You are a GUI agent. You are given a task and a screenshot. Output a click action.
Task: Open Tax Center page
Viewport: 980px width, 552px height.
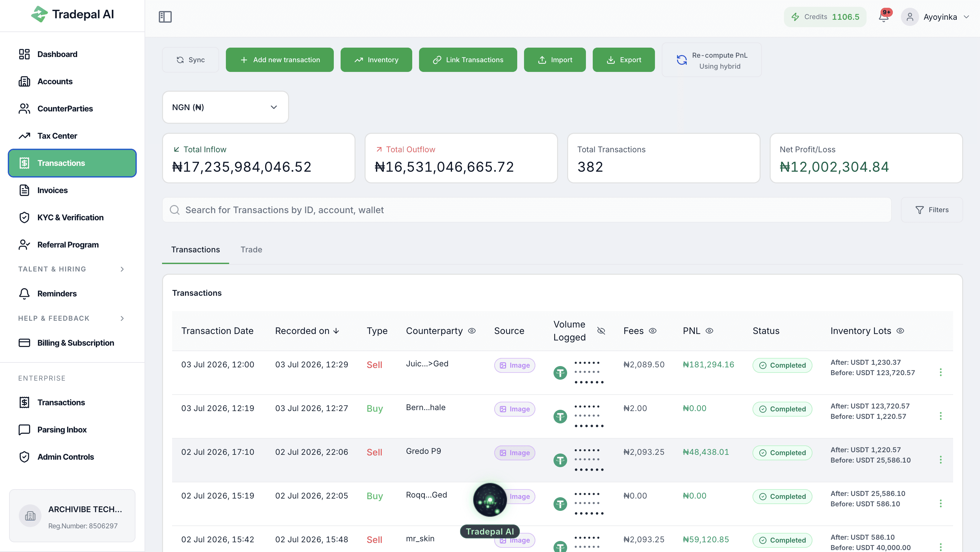pyautogui.click(x=72, y=136)
